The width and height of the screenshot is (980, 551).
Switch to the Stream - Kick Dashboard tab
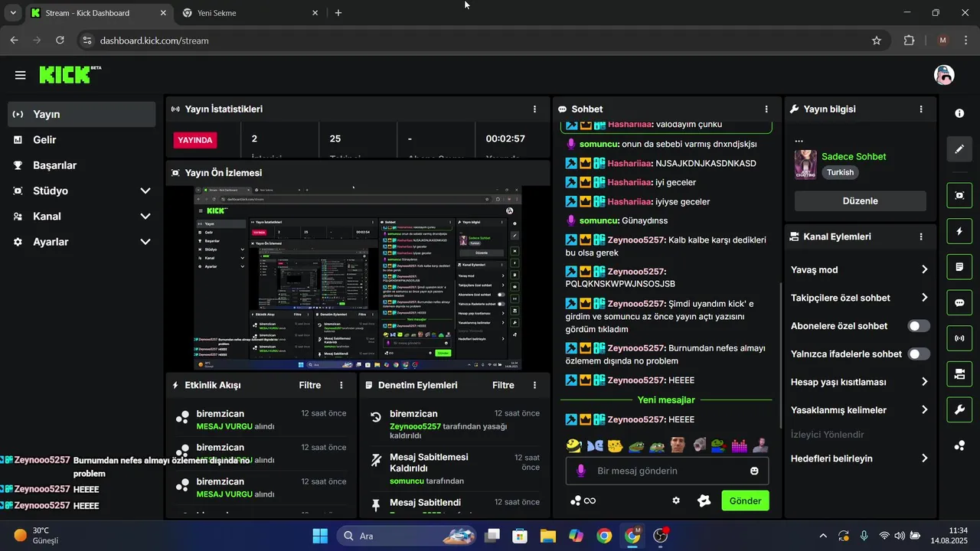[x=98, y=13]
